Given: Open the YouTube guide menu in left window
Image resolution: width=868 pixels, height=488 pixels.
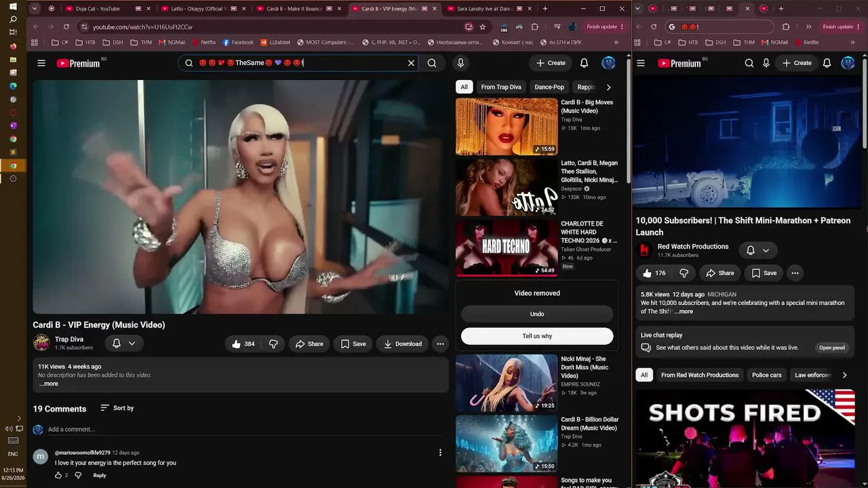Looking at the screenshot, I should [41, 63].
